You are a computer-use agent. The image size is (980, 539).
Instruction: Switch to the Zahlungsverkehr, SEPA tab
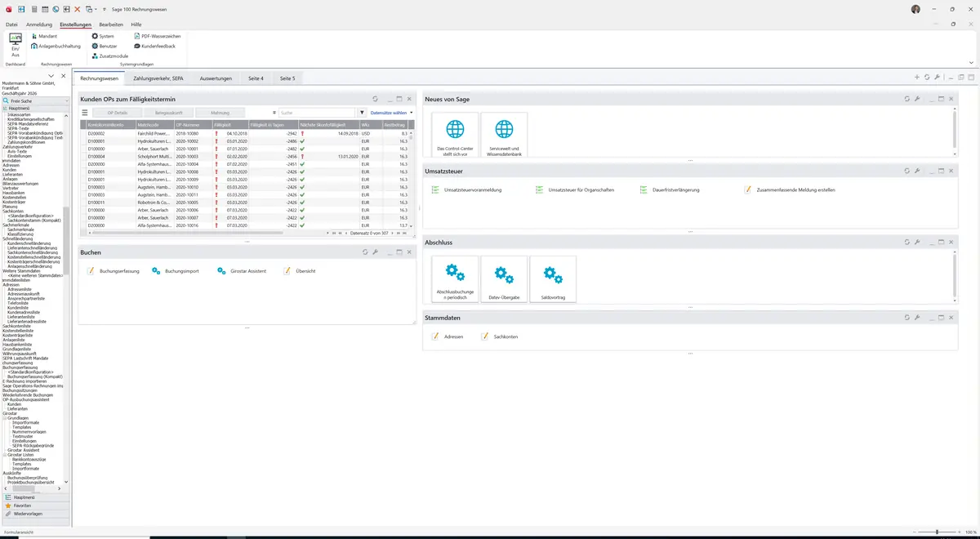pos(158,78)
